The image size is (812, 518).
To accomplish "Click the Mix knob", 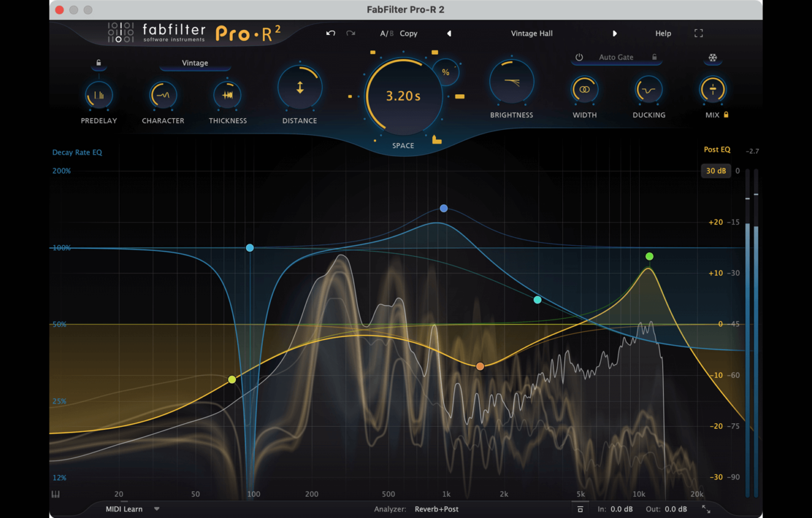I will point(712,90).
